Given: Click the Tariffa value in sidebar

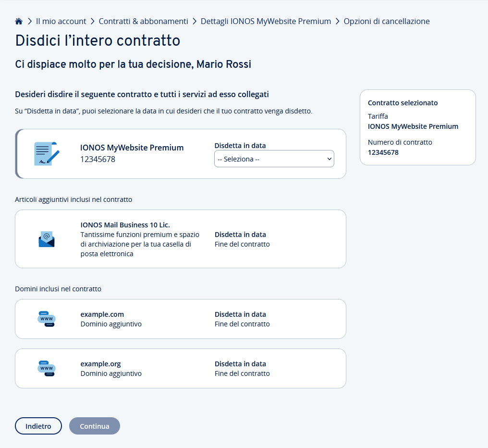Looking at the screenshot, I should click(x=413, y=126).
